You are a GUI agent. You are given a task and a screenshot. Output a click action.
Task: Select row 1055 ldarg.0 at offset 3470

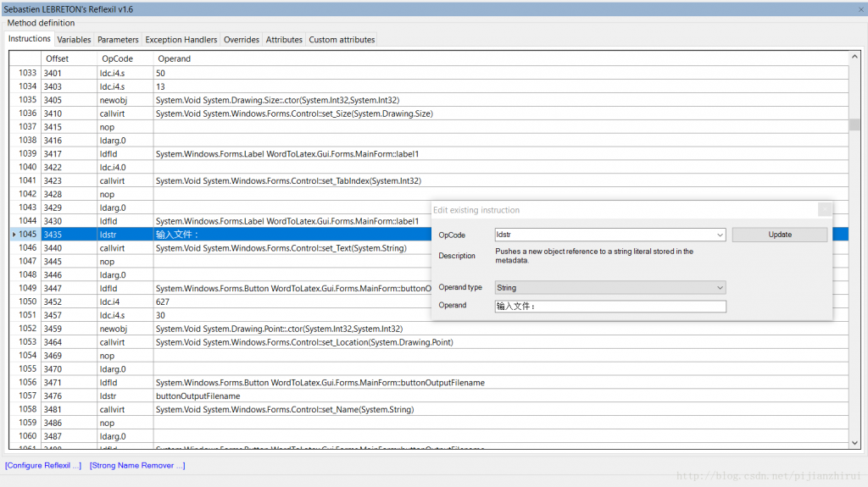click(x=429, y=369)
